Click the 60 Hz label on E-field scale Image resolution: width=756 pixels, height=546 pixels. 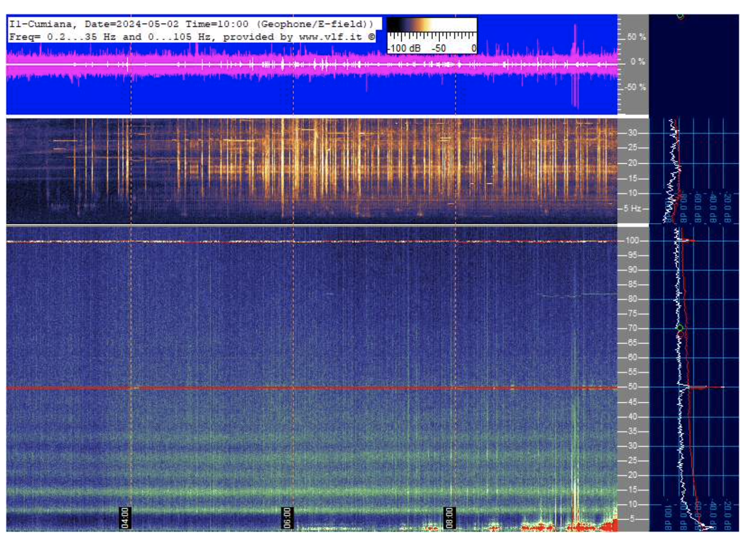(632, 358)
